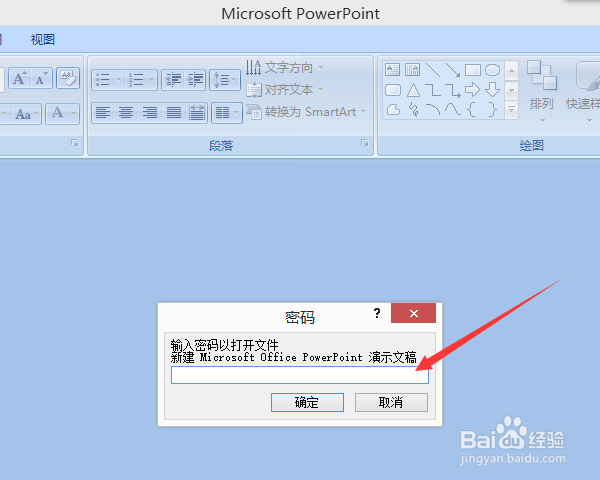The image size is (600, 480).
Task: Open the 转换为 SmartArt menu
Action: pyautogui.click(x=306, y=112)
